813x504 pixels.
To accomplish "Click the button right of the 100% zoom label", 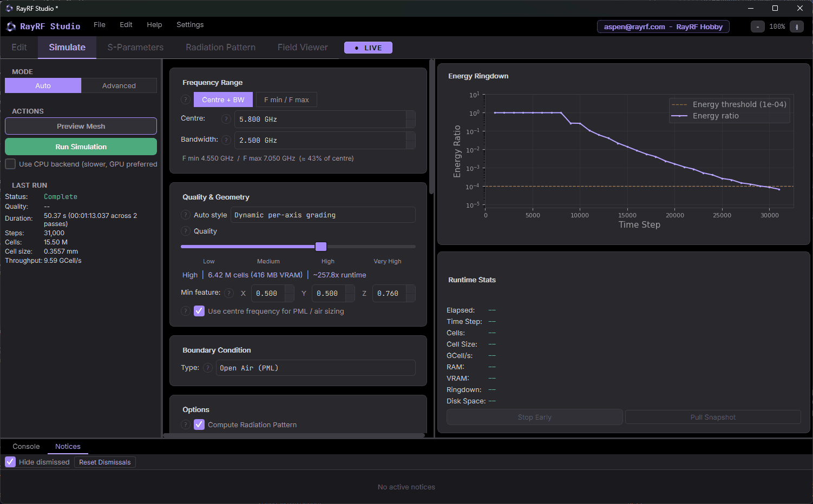I will [x=797, y=26].
